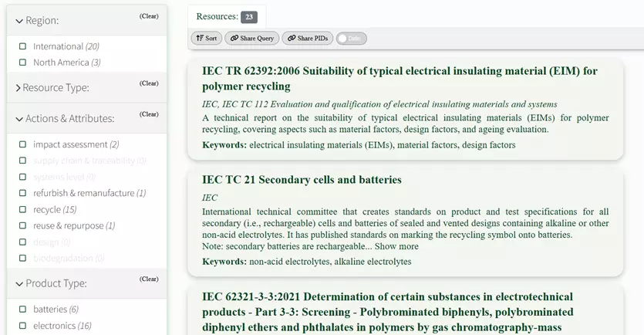Open the IEC 62321-3-3:2021 resource title
This screenshot has height=335, width=644.
388,312
